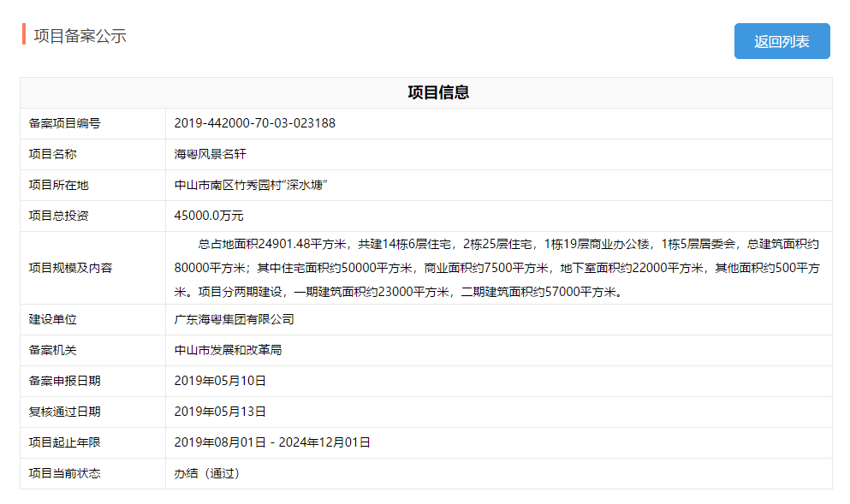850x504 pixels.
Task: Click the 返回列表 button
Action: (x=782, y=41)
